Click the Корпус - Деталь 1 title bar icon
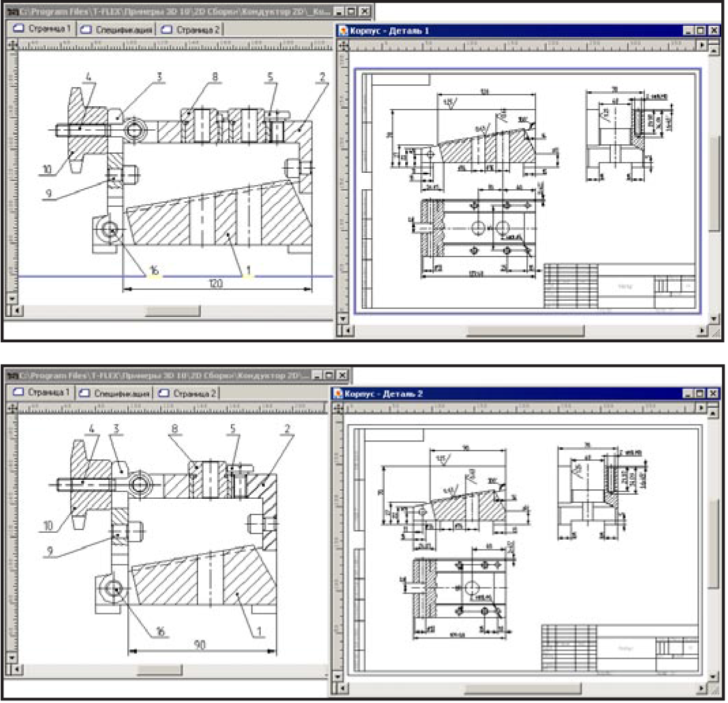This screenshot has height=703, width=728. 343,31
